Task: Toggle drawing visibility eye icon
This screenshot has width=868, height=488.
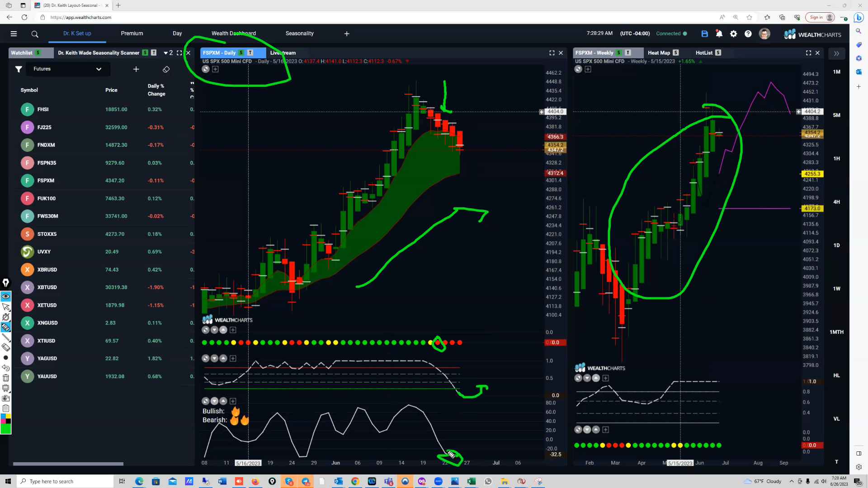Action: [6, 296]
